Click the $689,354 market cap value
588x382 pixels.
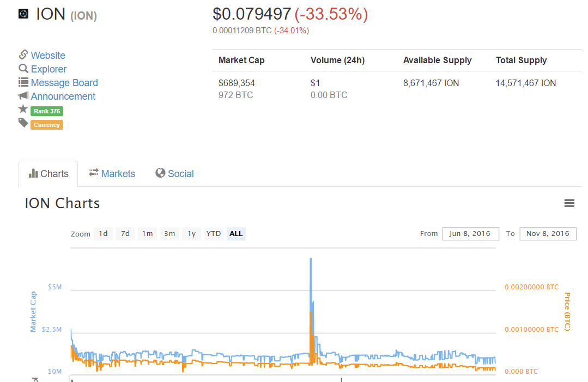coord(237,83)
